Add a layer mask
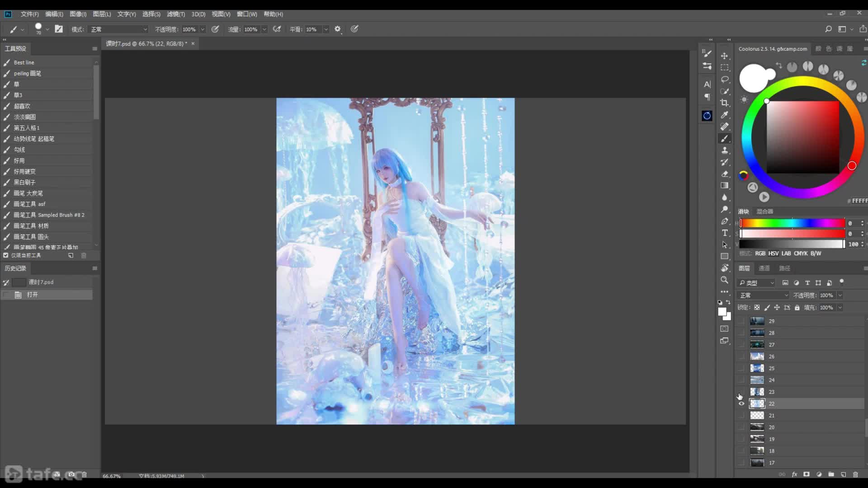 [807, 474]
